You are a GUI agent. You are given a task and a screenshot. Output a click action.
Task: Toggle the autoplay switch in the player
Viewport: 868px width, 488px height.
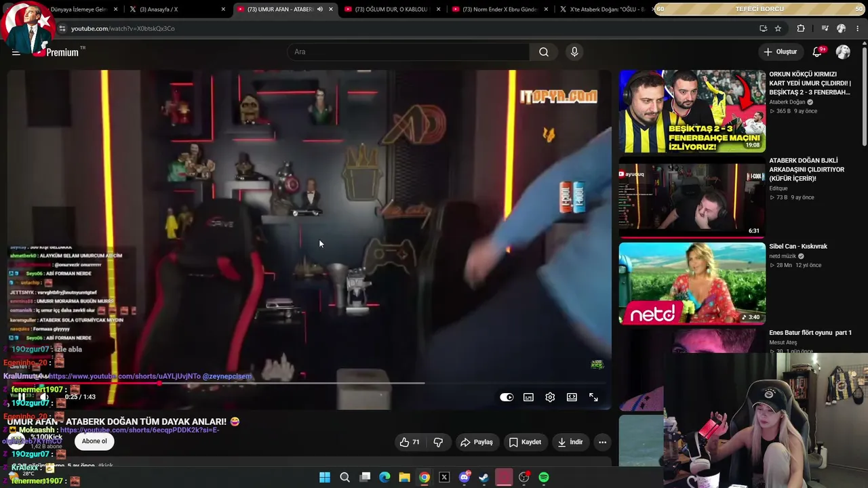pos(507,397)
